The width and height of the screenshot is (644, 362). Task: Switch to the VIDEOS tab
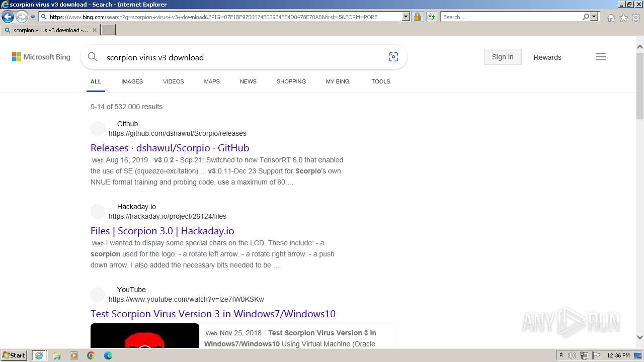pyautogui.click(x=173, y=81)
